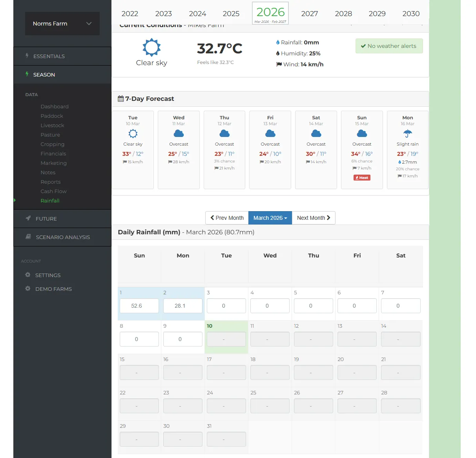Screen dimensions: 476x458
Task: Select the clear sky sun icon for Tuesday
Action: [x=133, y=134]
